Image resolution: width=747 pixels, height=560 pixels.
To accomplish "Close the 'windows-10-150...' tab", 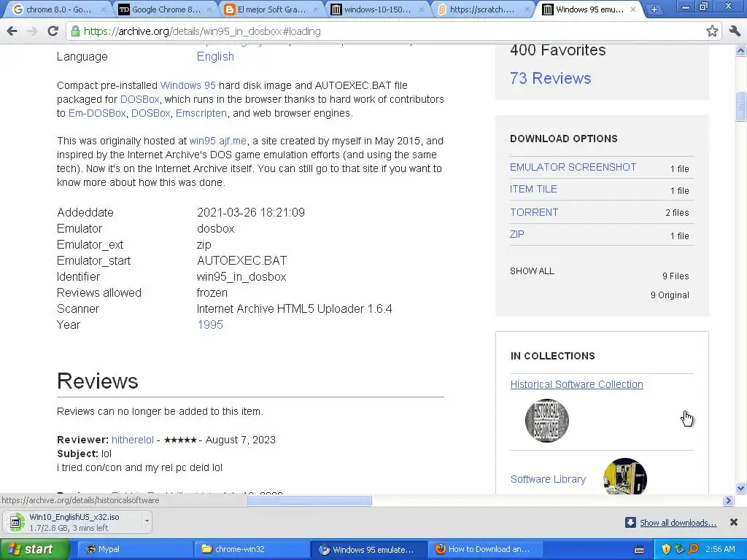I will [x=421, y=9].
